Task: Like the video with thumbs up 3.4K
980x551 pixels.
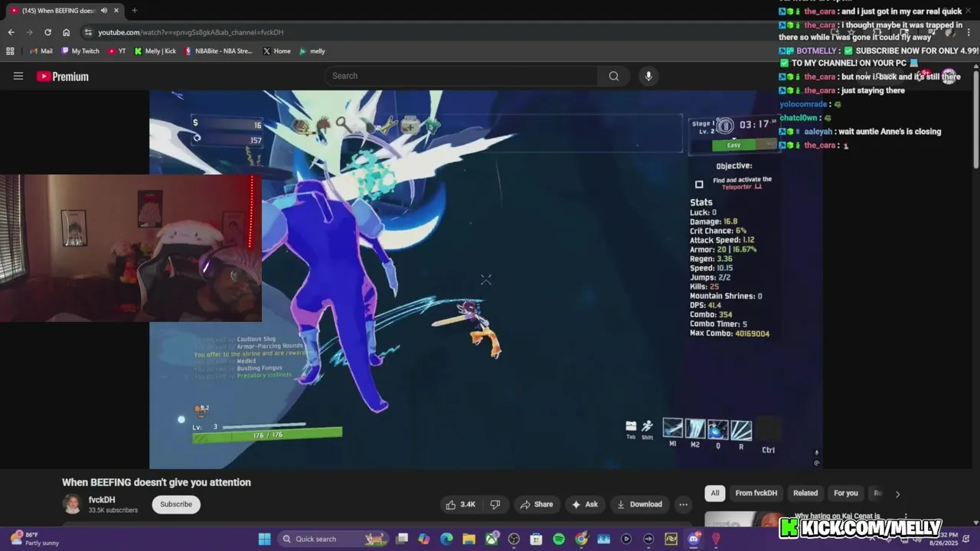Action: [x=461, y=504]
